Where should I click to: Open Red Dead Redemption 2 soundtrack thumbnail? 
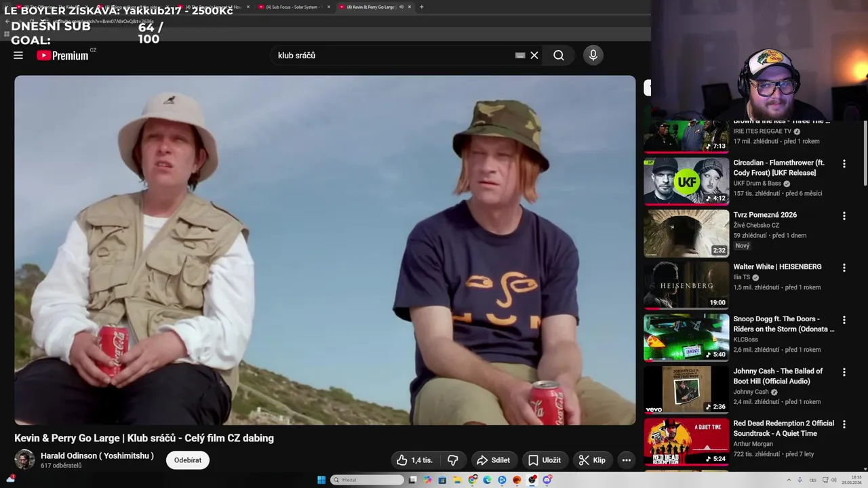(686, 442)
